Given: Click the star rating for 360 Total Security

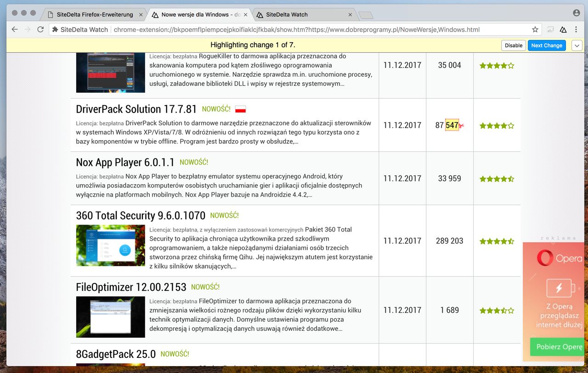Looking at the screenshot, I should [497, 241].
